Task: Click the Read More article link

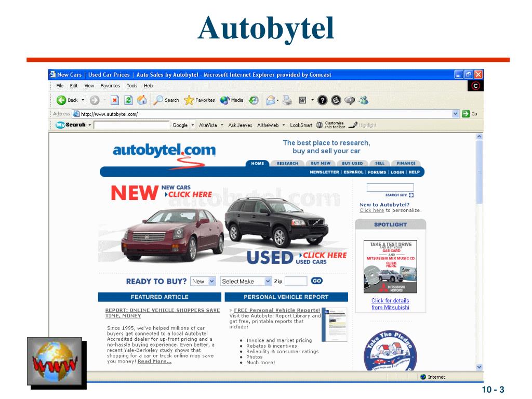Action: (x=154, y=362)
